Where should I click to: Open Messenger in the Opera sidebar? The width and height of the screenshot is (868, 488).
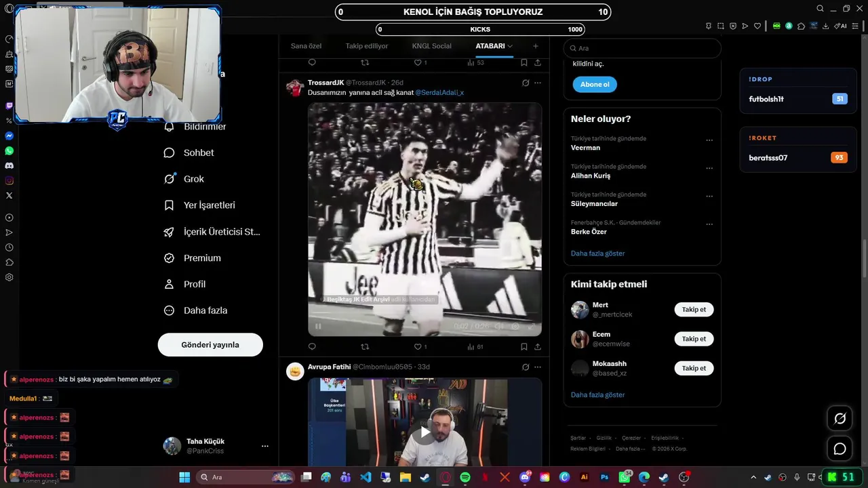click(9, 136)
